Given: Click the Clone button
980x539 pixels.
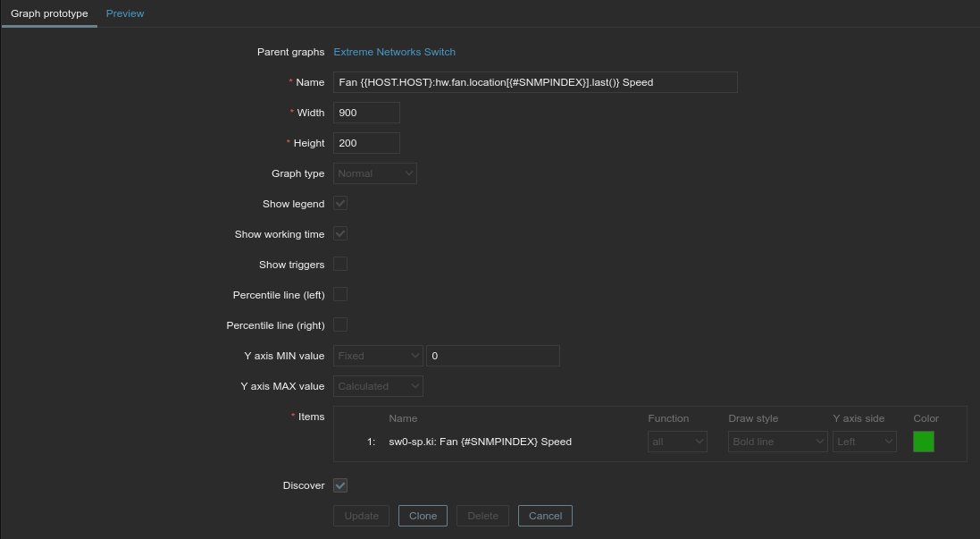Looking at the screenshot, I should [x=423, y=516].
